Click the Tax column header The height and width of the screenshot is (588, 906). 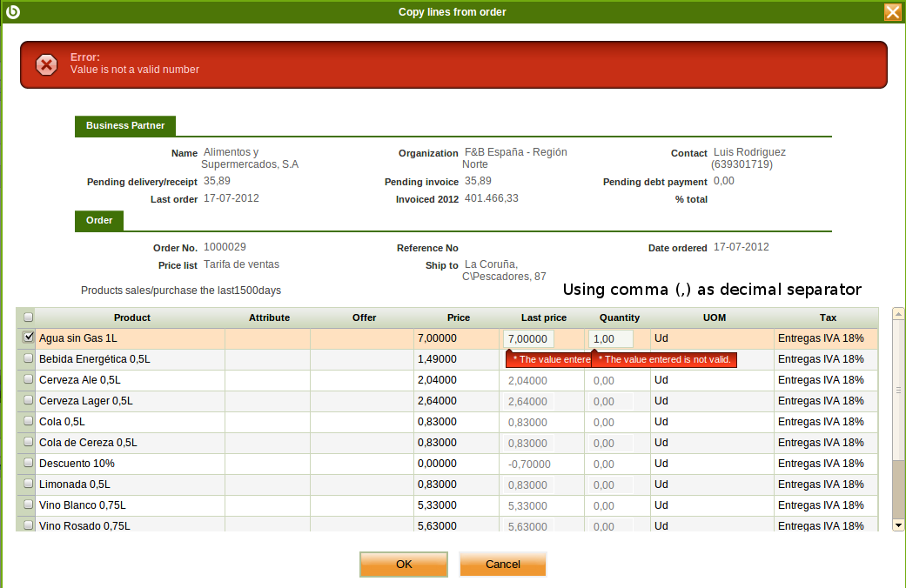click(828, 317)
